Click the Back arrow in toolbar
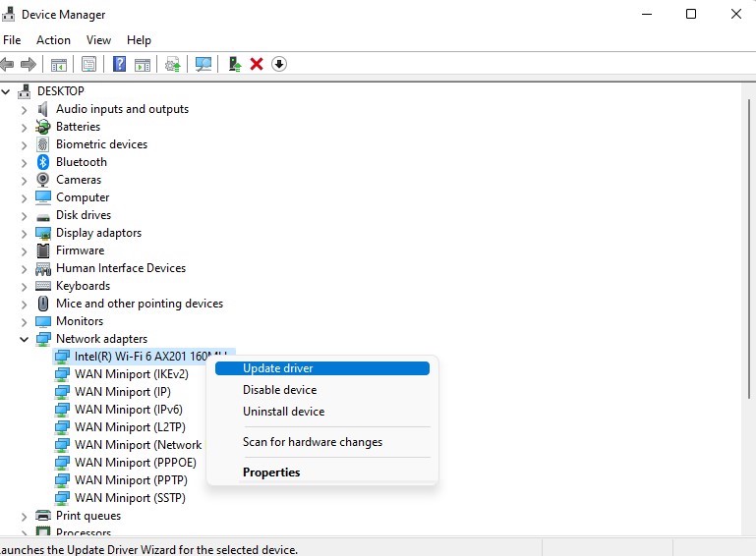 tap(7, 64)
